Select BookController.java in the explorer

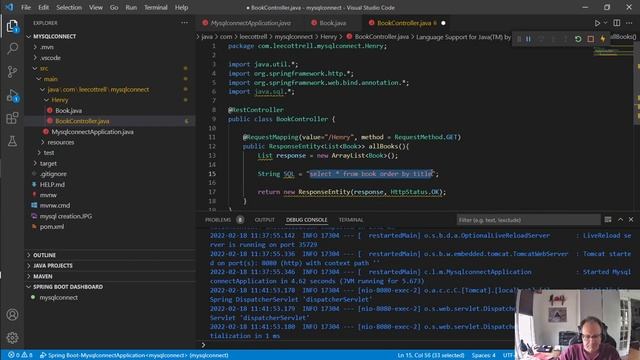(82, 121)
